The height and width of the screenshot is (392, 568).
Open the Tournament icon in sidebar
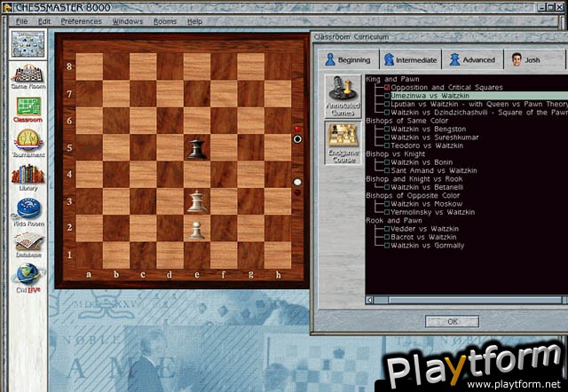click(x=28, y=144)
